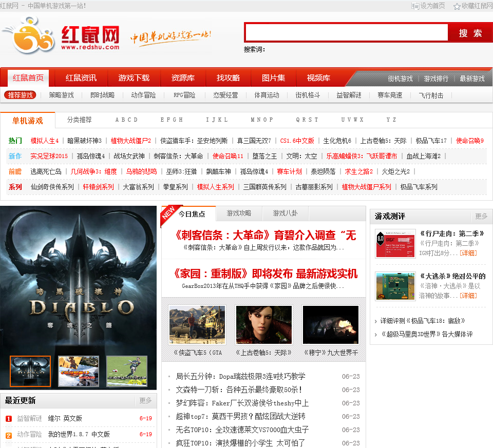
Task: Select the RPG冒险 category
Action: pos(184,95)
